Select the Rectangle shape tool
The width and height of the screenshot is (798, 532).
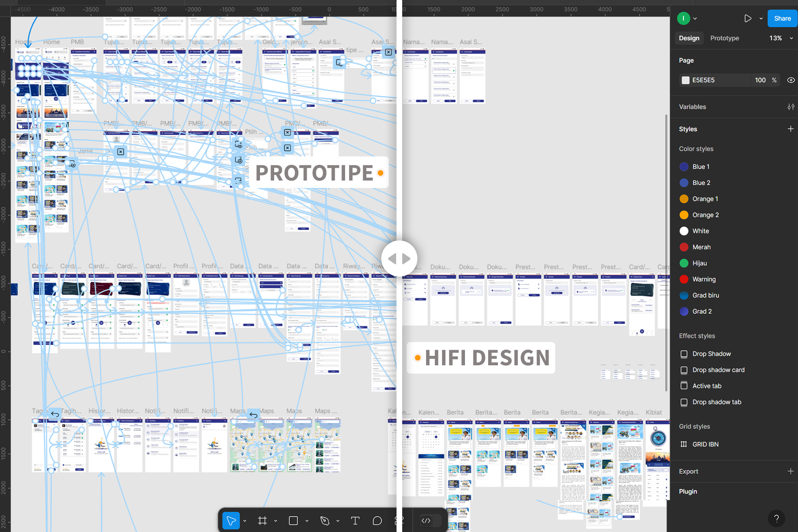[293, 520]
